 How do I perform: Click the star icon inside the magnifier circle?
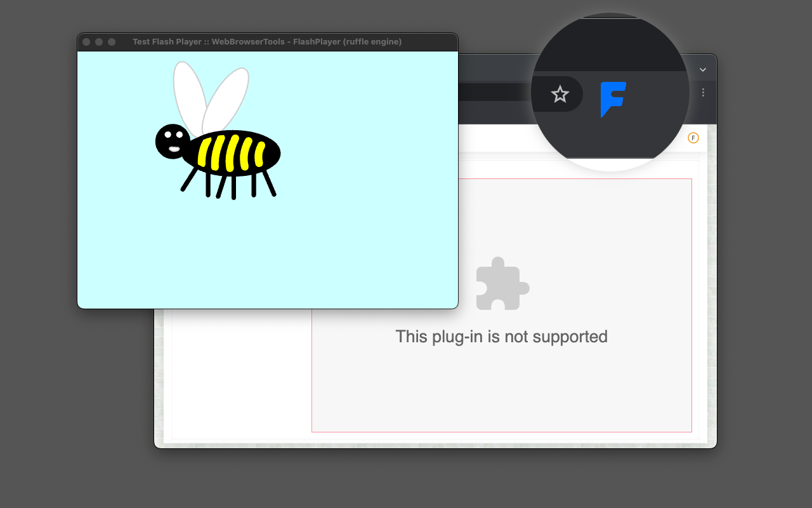click(x=560, y=94)
